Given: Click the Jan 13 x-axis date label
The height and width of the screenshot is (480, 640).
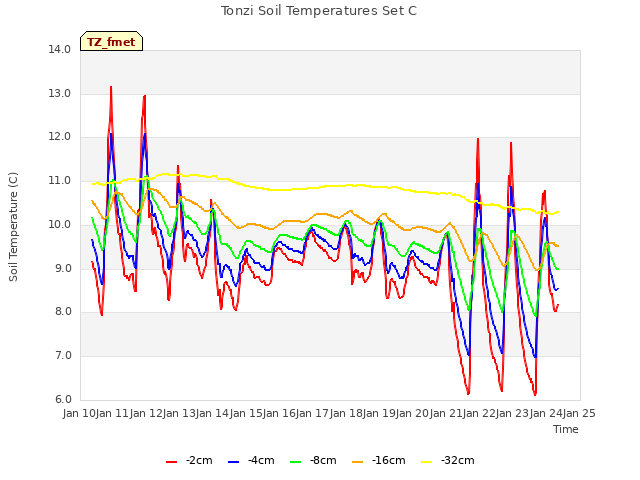Looking at the screenshot, I should (179, 414).
